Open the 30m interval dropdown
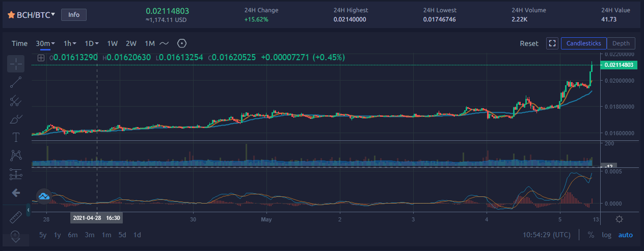 [45, 43]
